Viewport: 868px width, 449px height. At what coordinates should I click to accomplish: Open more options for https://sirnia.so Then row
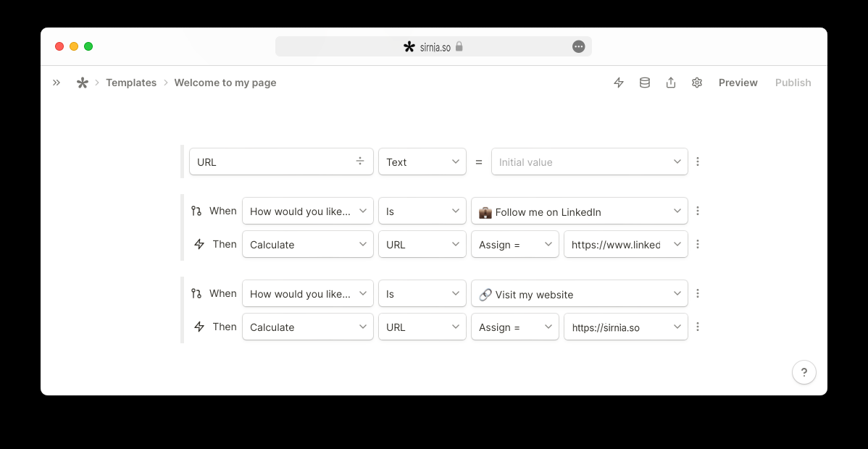[698, 327]
